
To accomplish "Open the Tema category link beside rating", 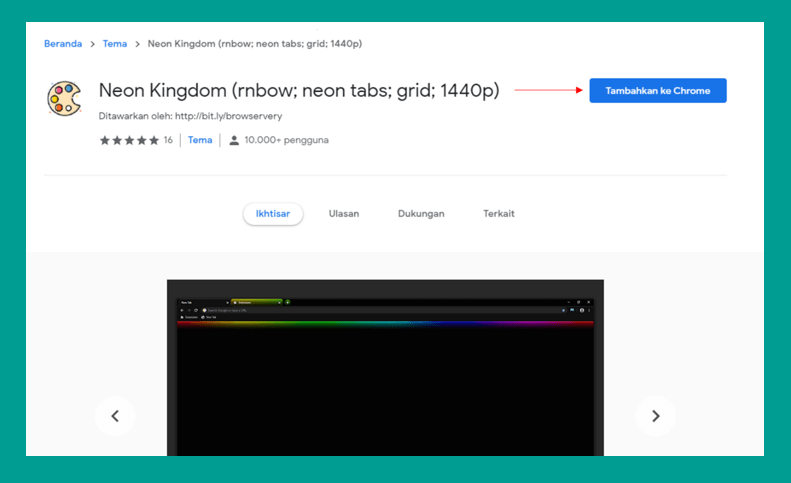I will pos(200,140).
